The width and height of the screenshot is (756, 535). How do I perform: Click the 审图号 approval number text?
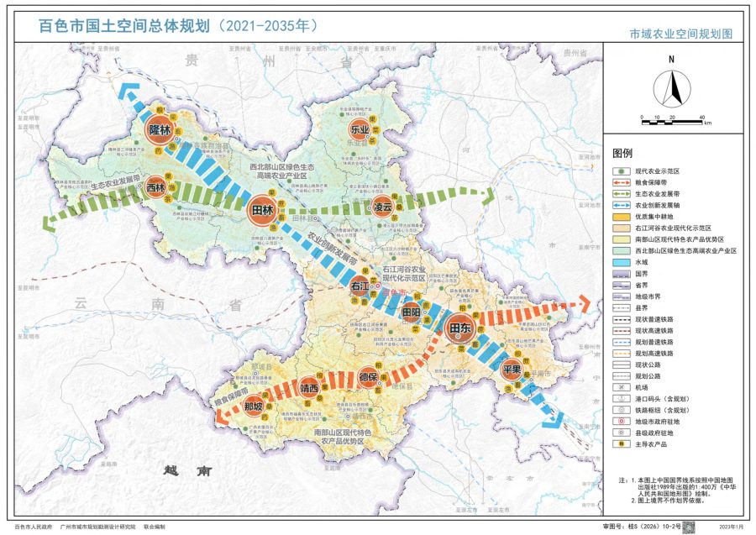click(x=642, y=527)
